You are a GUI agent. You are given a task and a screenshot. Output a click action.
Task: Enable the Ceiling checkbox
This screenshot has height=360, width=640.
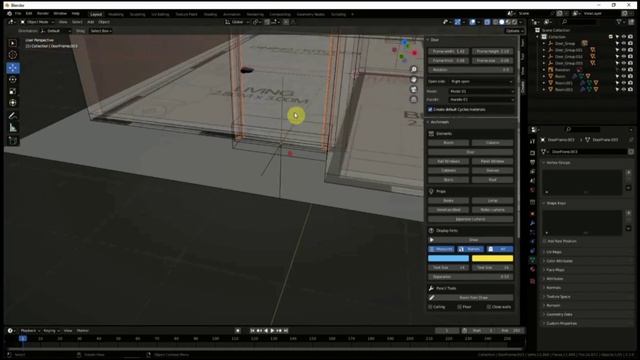pyautogui.click(x=430, y=307)
